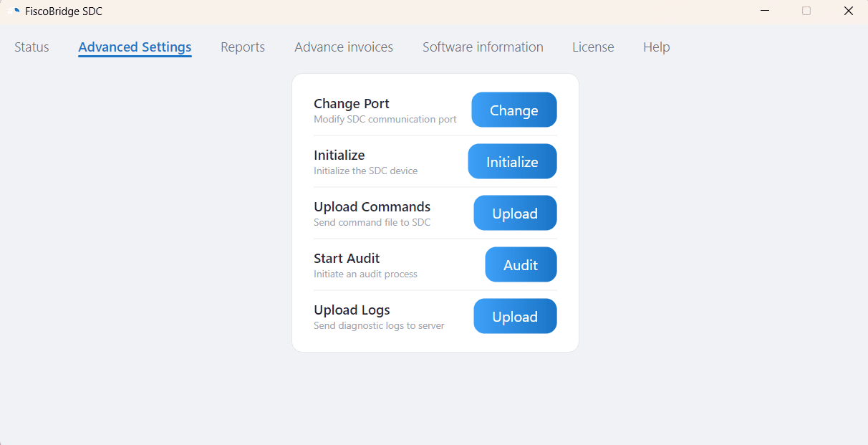The width and height of the screenshot is (868, 445).
Task: Open the Help tab
Action: pos(656,47)
